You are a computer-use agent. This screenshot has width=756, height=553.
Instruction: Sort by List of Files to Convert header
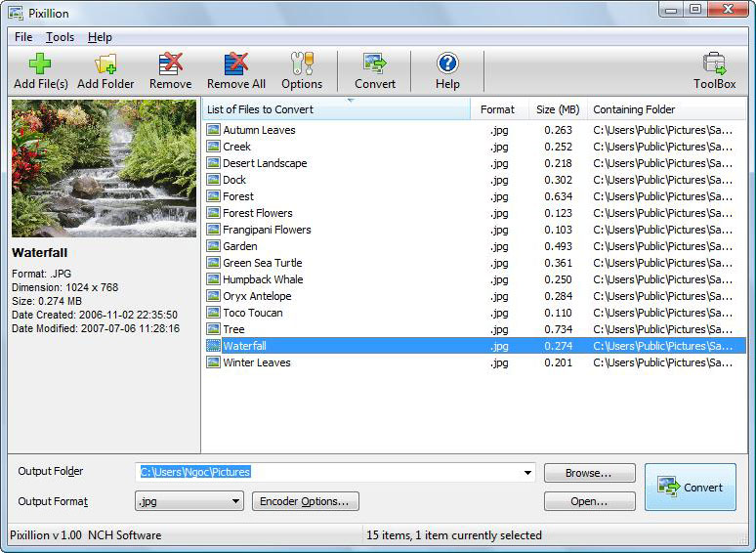coord(336,109)
